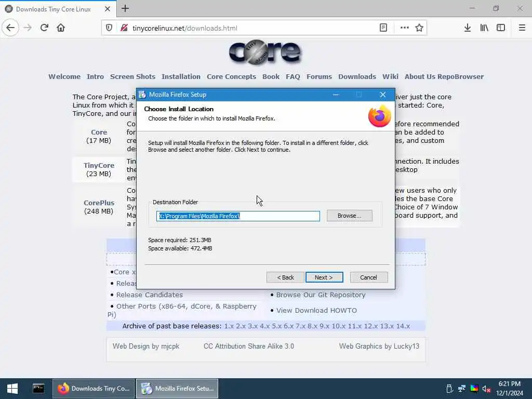Image resolution: width=532 pixels, height=399 pixels.
Task: Switch to Mozilla Firefox Setup taskbar button
Action: (x=177, y=389)
